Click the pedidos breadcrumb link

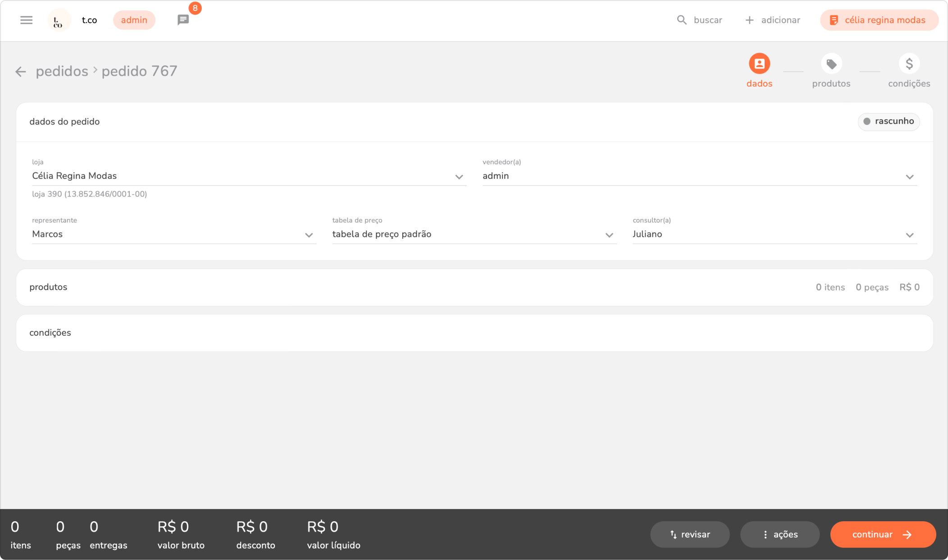click(x=62, y=71)
